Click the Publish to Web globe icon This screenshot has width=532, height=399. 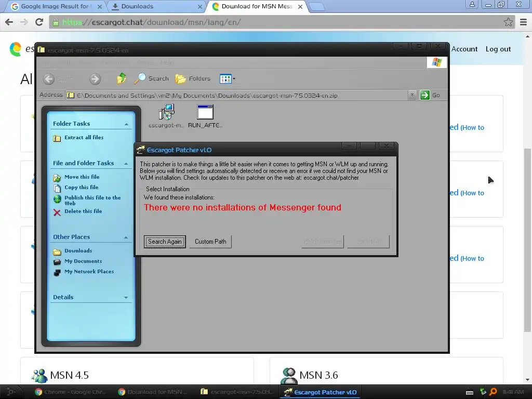point(57,199)
